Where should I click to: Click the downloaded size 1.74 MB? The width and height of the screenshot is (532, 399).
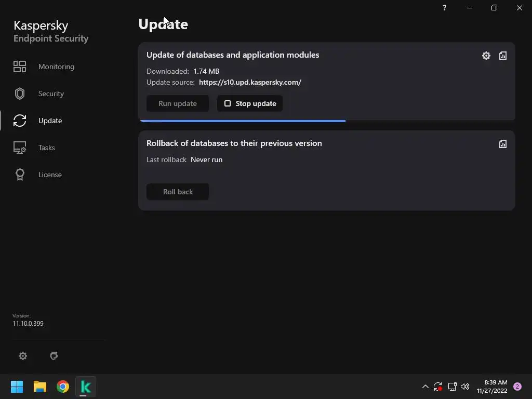click(x=206, y=71)
